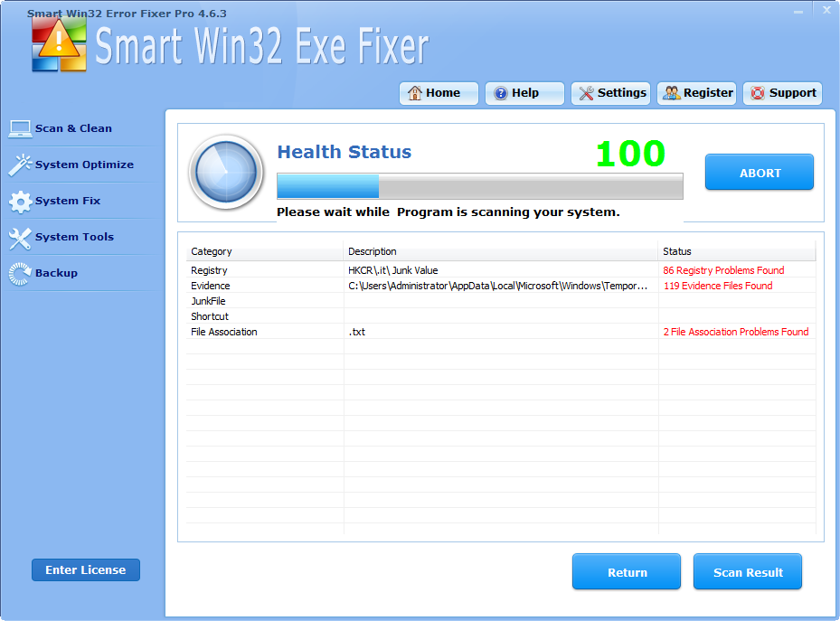The width and height of the screenshot is (840, 621).
Task: Abort the running system scan
Action: (759, 171)
